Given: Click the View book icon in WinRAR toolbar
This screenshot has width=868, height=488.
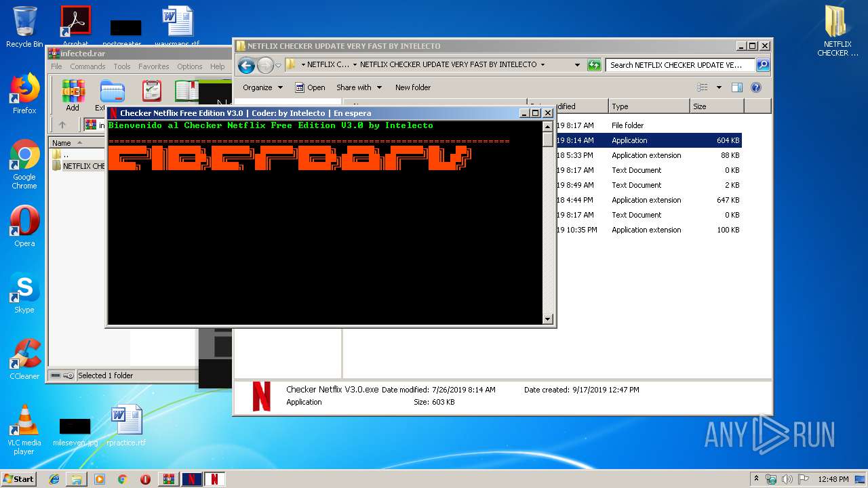Looking at the screenshot, I should [186, 91].
